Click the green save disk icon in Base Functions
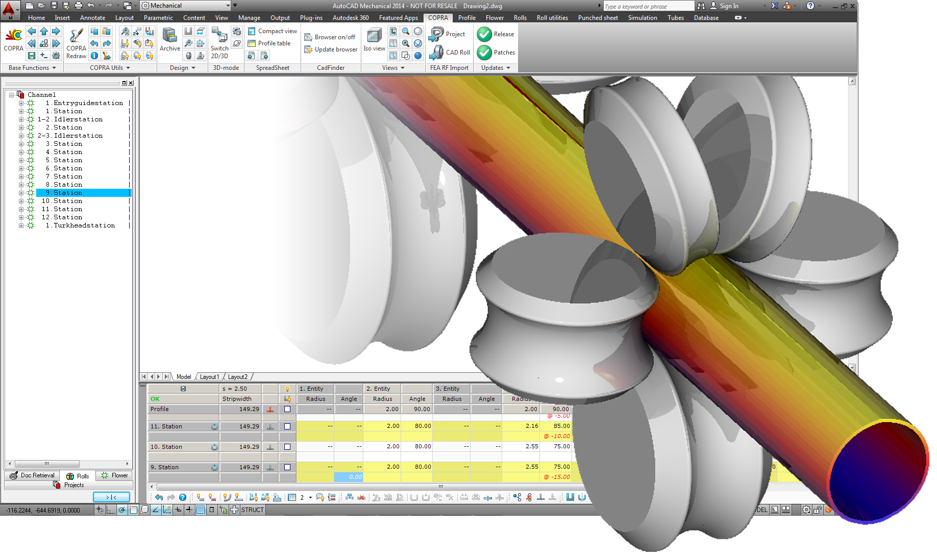 [x=32, y=56]
